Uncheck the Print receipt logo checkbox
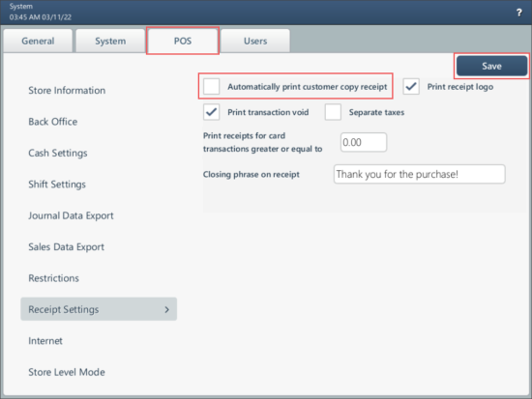The image size is (532, 399). 411,86
